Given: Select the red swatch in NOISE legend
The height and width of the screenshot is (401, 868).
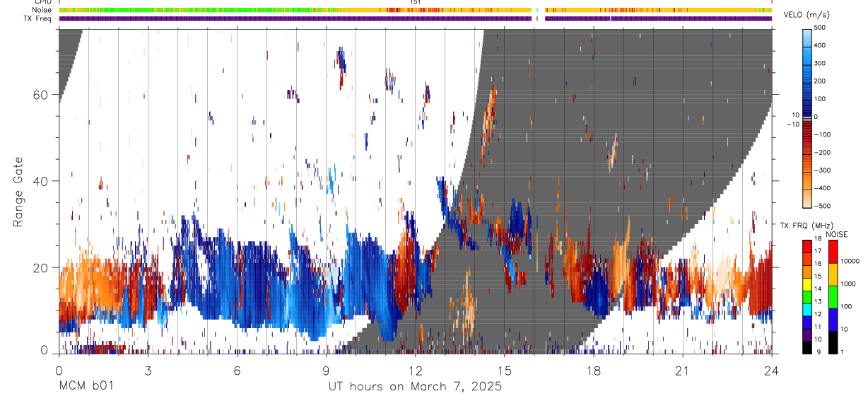Looking at the screenshot, I should click(x=833, y=252).
